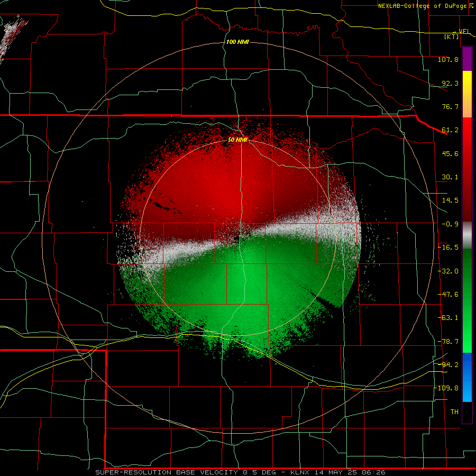This screenshot has height=476, width=476.
Task: Click the 92.3 velocity scale label
Action: 450,83
